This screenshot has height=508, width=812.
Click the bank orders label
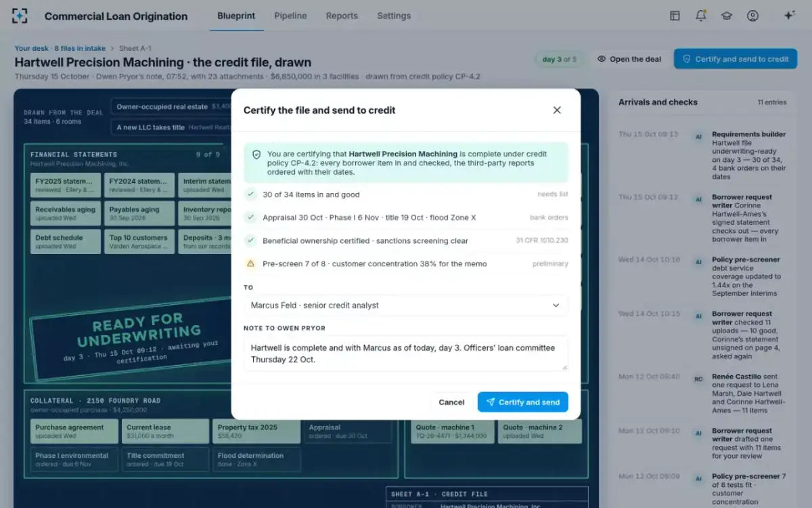click(x=549, y=217)
